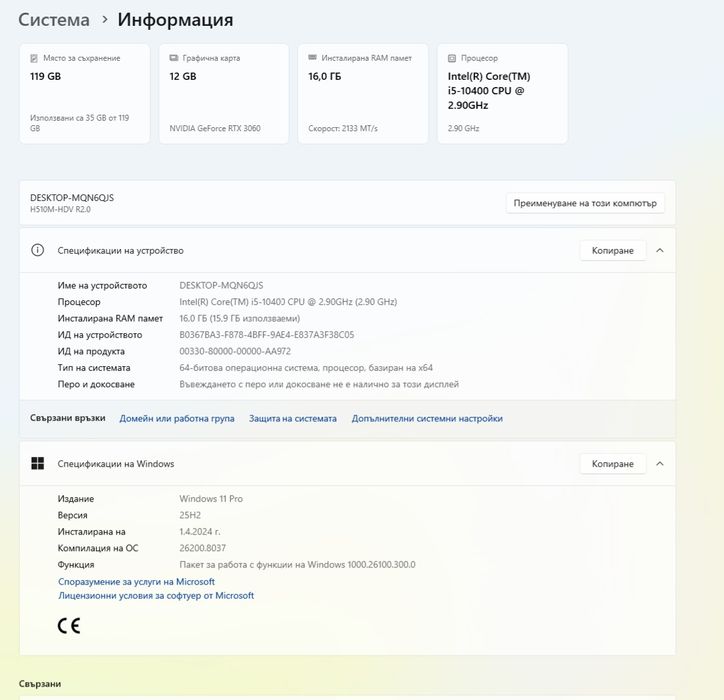Click the Използвани са 35 GB от 119 GB text
This screenshot has height=700, width=724.
click(79, 123)
